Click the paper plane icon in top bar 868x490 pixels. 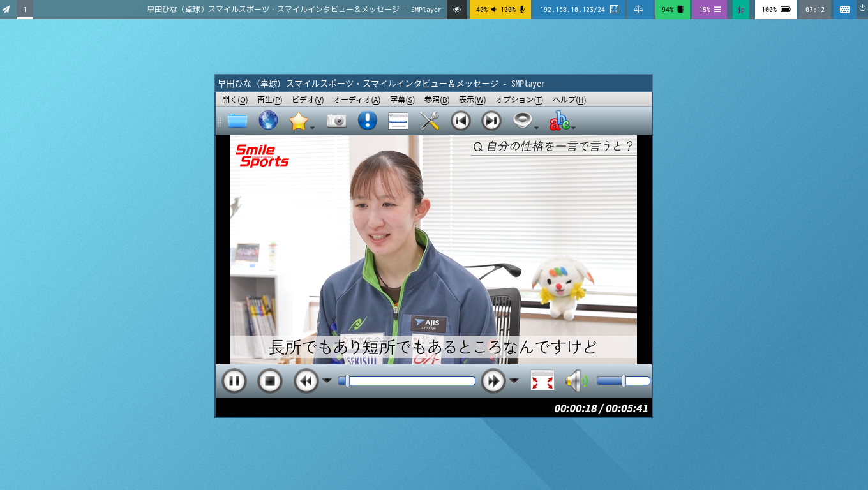click(6, 10)
